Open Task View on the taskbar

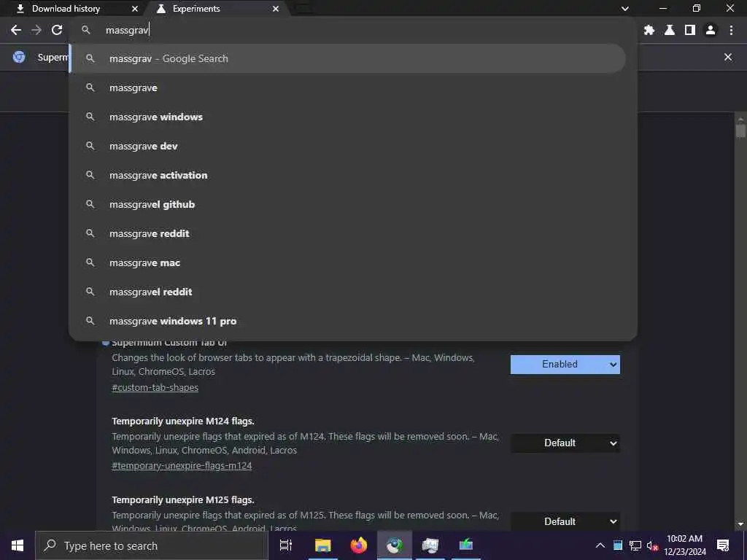[x=286, y=545]
